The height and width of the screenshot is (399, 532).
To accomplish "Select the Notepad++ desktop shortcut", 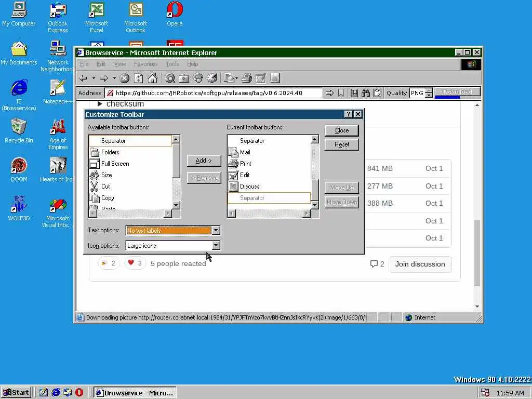I will point(58,92).
